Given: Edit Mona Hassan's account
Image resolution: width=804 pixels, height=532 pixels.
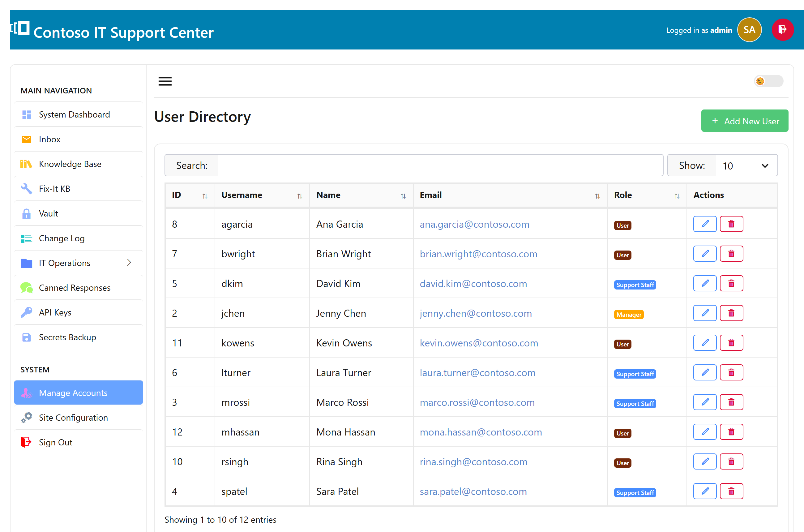Looking at the screenshot, I should coord(705,432).
